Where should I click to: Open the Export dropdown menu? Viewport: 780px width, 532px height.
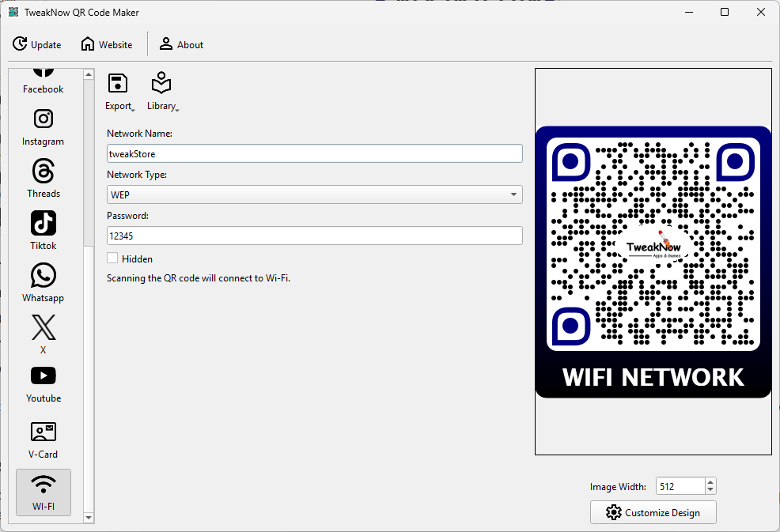119,92
